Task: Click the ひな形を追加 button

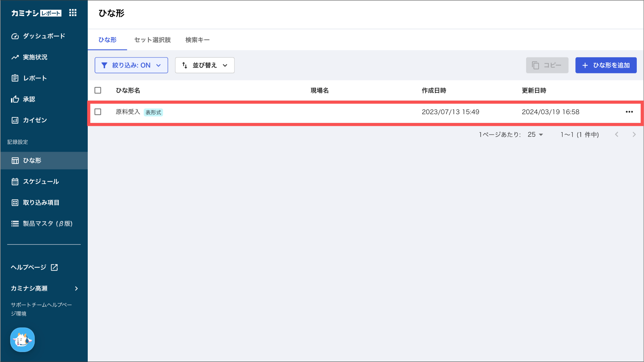Action: [x=606, y=65]
